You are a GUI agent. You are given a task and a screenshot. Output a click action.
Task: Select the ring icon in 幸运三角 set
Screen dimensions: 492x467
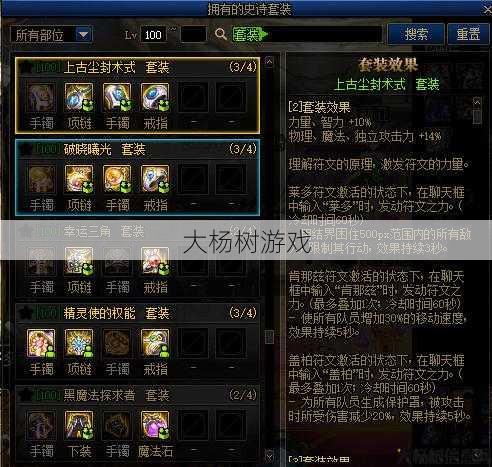155,261
